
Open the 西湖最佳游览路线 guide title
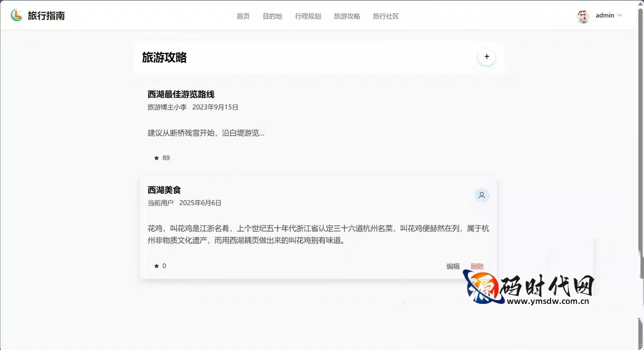tap(181, 94)
